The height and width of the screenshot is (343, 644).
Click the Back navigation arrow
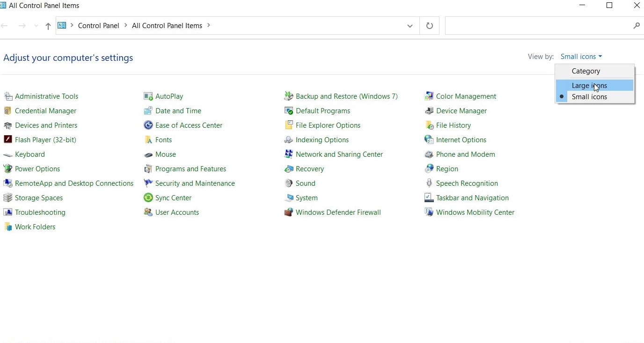[5, 26]
